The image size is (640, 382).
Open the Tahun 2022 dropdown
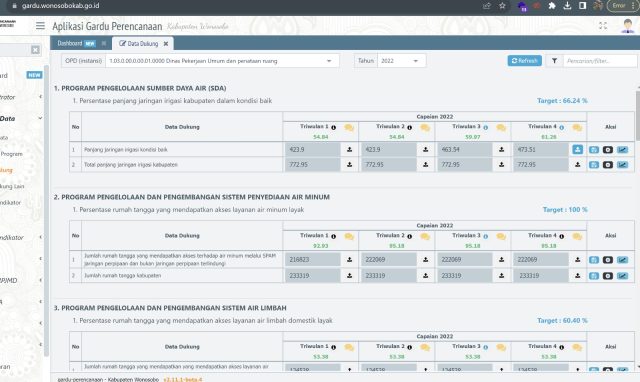click(402, 61)
